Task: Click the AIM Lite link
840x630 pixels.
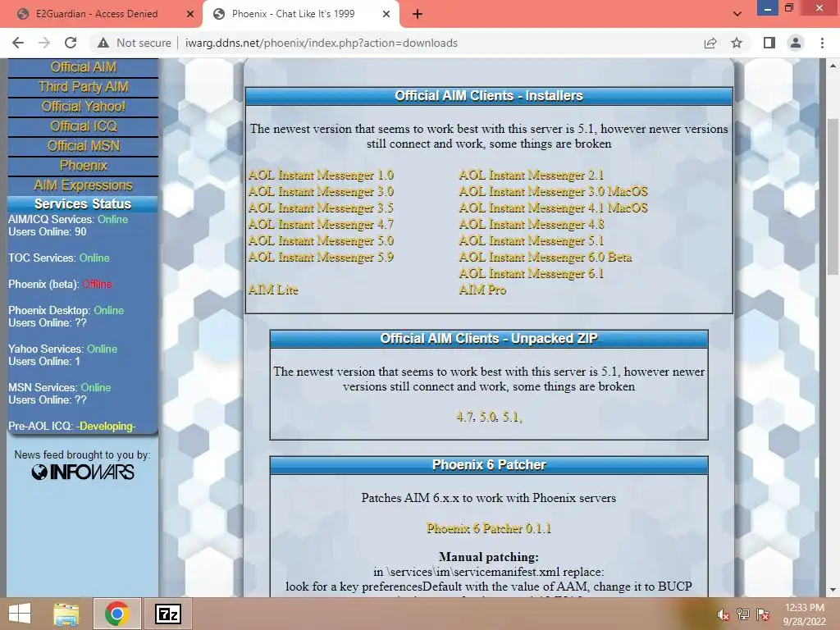Action: point(273,290)
